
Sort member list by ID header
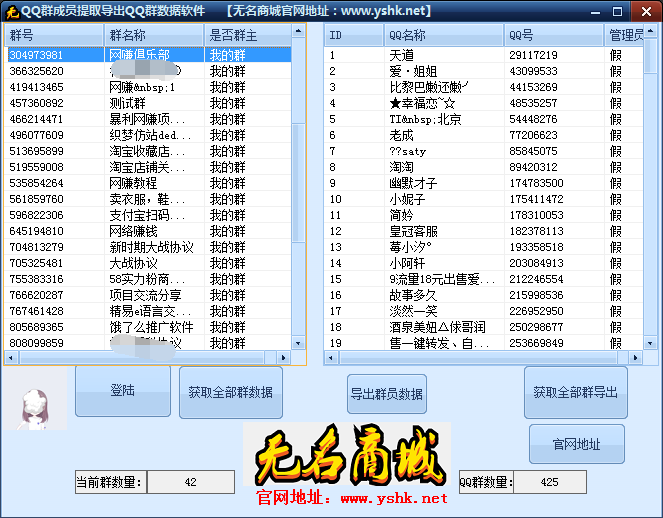[354, 35]
